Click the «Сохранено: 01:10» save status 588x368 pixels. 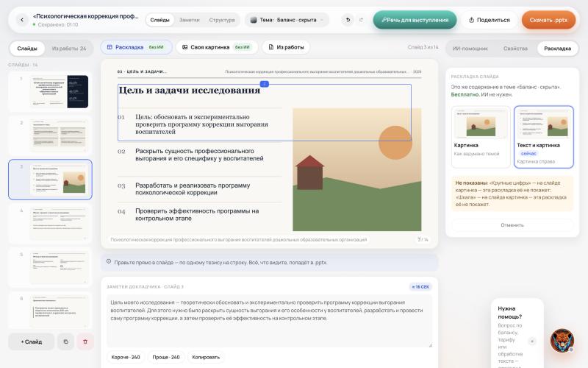pyautogui.click(x=58, y=24)
